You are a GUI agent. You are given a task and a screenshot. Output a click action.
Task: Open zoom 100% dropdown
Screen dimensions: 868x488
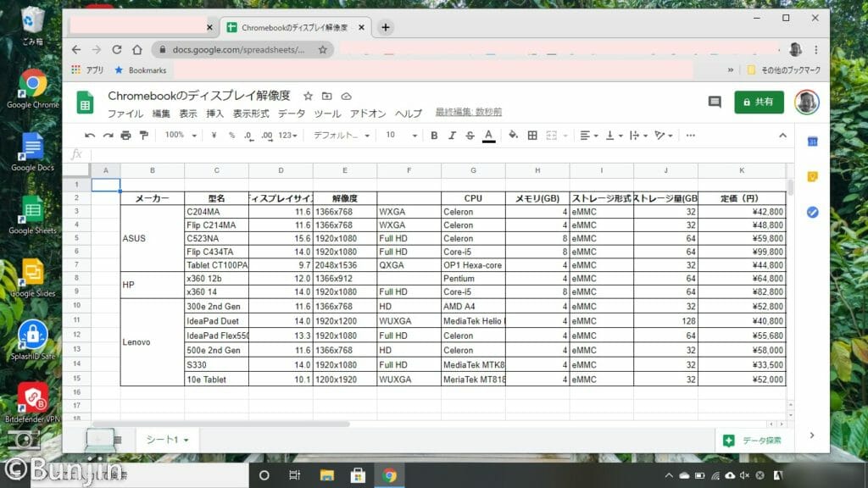(x=181, y=135)
